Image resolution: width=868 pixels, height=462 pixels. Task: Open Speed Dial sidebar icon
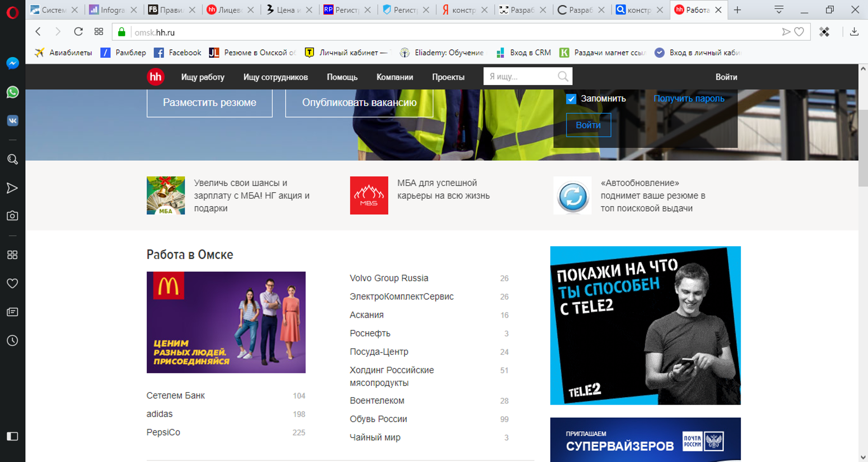pos(13,255)
